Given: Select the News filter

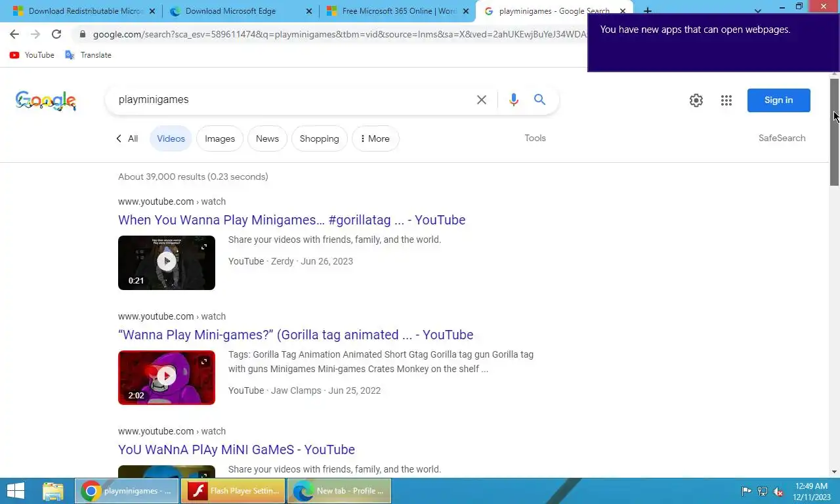Looking at the screenshot, I should pyautogui.click(x=267, y=138).
